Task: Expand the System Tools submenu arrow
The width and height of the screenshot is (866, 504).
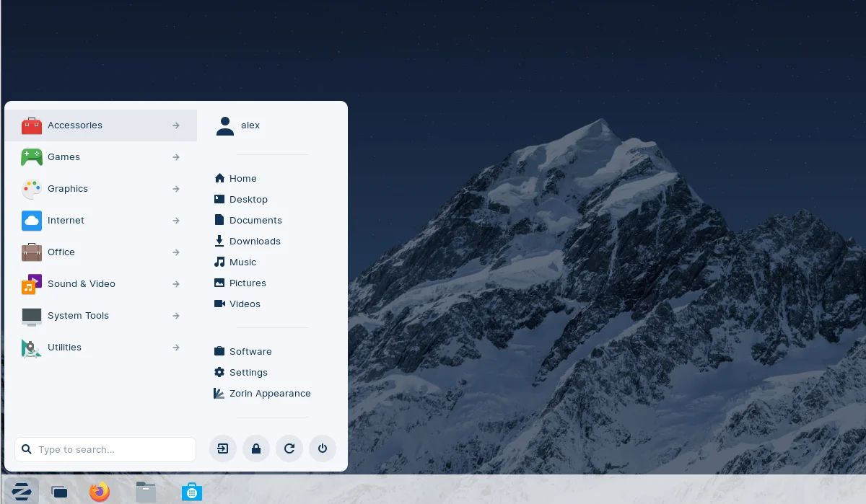Action: pos(176,316)
